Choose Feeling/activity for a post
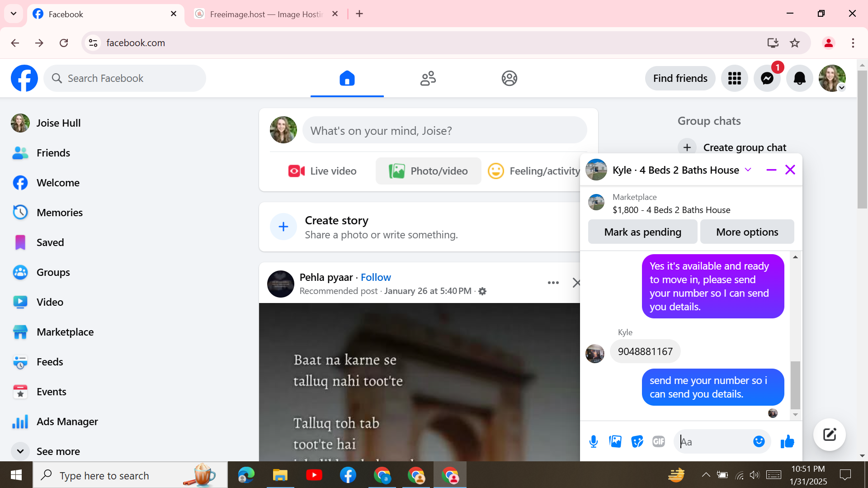The height and width of the screenshot is (488, 868). [x=533, y=171]
